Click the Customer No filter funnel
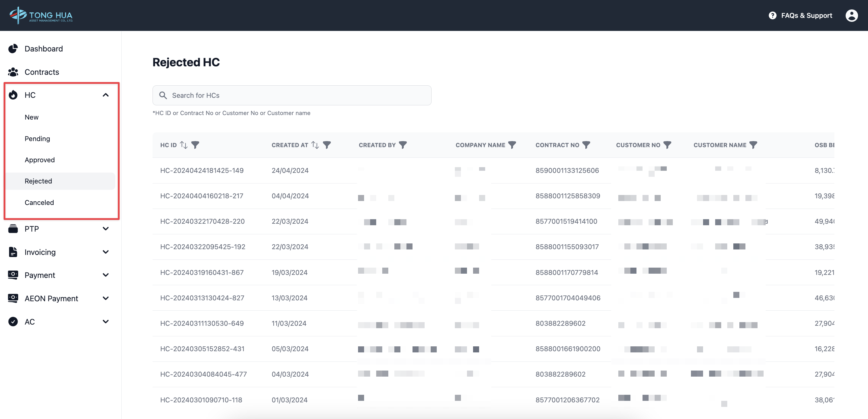This screenshot has width=868, height=419. 667,145
